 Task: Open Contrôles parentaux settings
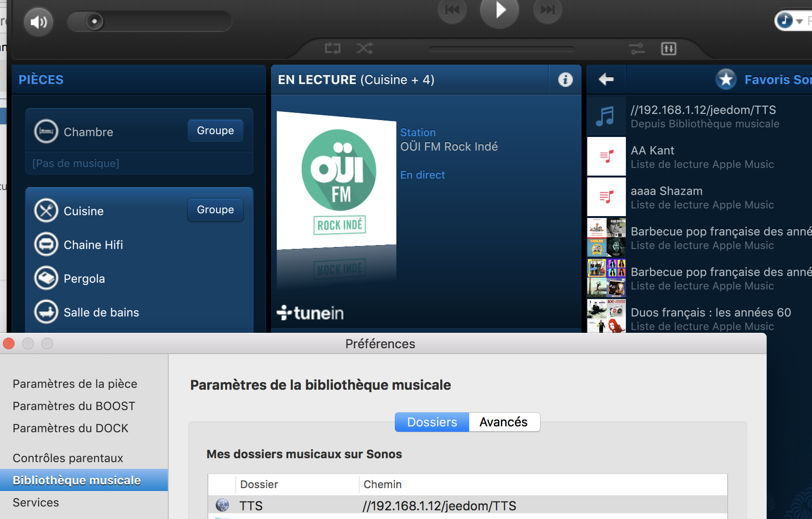68,458
